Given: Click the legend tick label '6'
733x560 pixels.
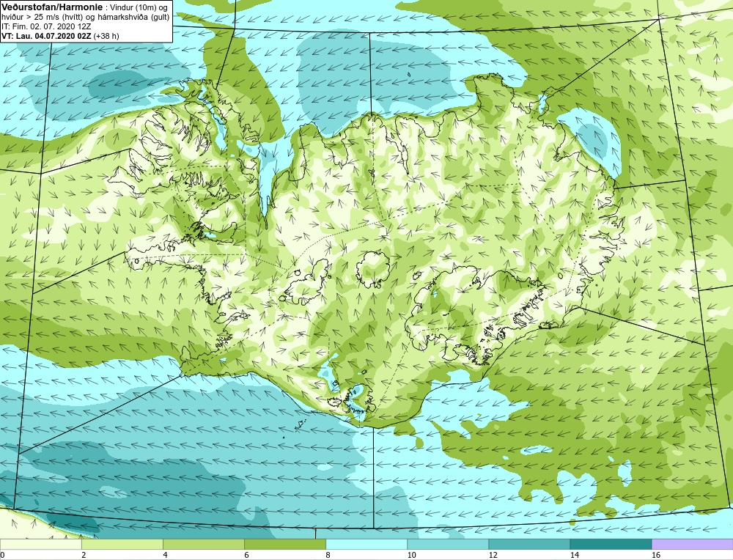Looking at the screenshot, I should (x=246, y=555).
